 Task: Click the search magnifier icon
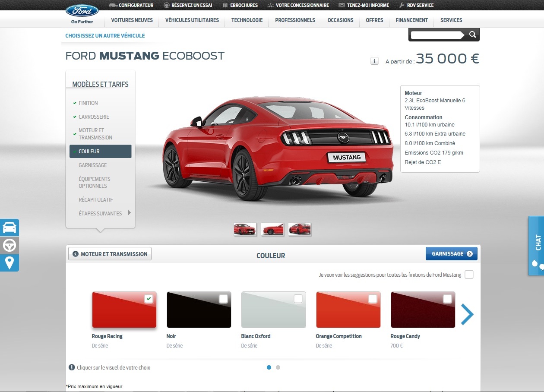pyautogui.click(x=472, y=35)
